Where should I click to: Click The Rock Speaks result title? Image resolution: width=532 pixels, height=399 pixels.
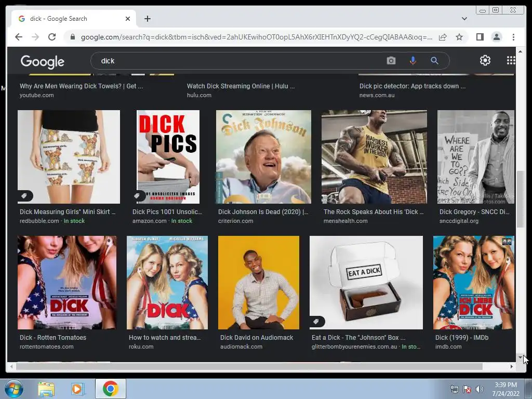[374, 212]
